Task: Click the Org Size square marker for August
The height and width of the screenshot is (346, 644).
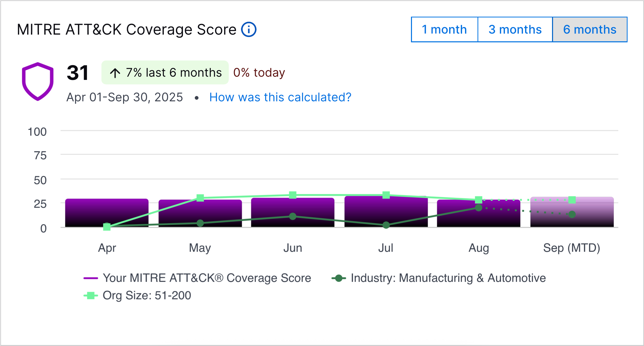Action: coord(479,200)
